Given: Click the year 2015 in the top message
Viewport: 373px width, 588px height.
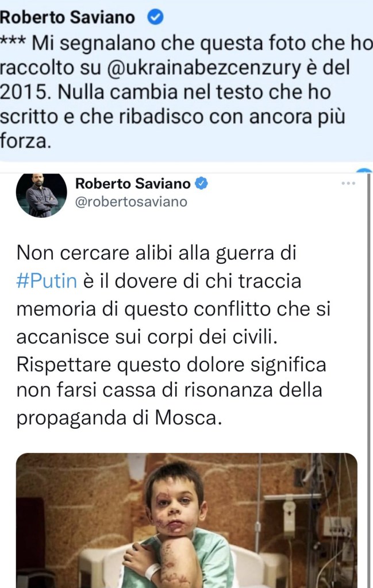Looking at the screenshot, I should 25,92.
